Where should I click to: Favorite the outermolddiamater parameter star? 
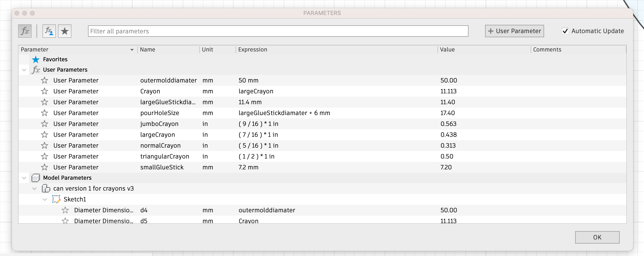coord(45,80)
